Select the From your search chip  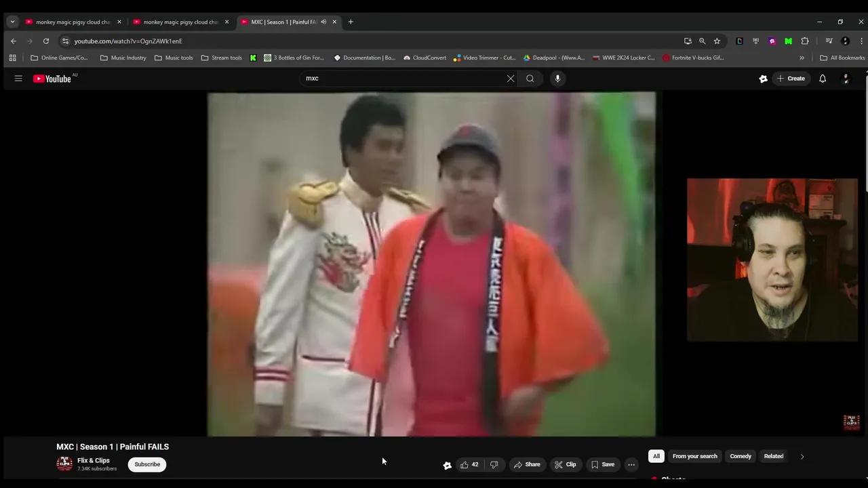pyautogui.click(x=694, y=456)
